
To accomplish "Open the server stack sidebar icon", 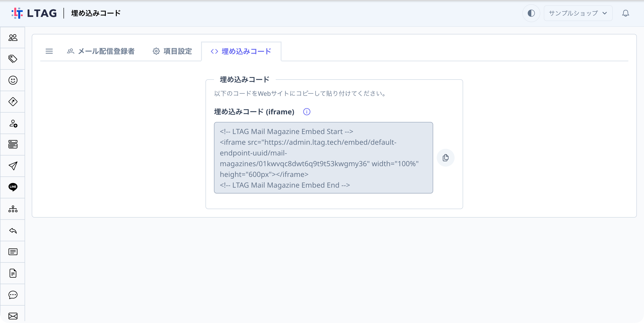I will click(13, 144).
